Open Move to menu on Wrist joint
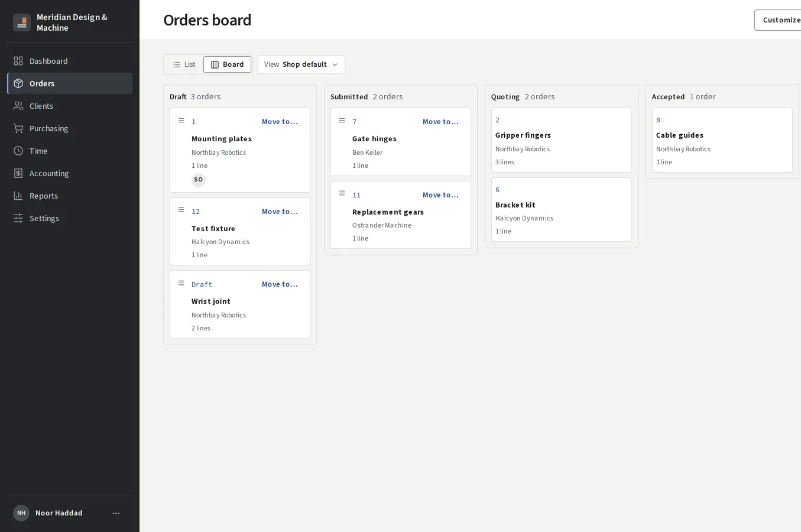 tap(280, 284)
